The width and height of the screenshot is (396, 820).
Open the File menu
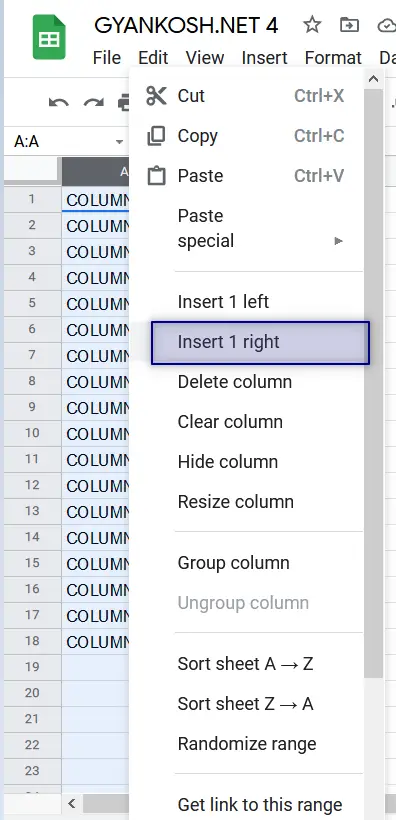tap(107, 58)
